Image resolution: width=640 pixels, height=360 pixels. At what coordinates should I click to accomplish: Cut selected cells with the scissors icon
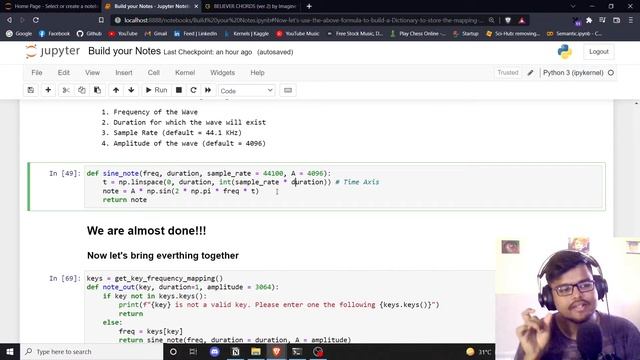pos(66,90)
